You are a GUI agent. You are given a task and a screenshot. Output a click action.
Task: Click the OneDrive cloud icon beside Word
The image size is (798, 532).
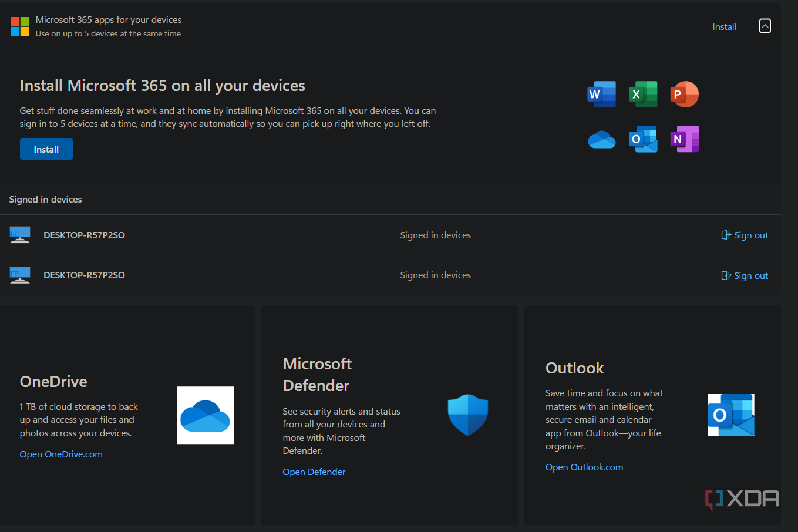602,140
